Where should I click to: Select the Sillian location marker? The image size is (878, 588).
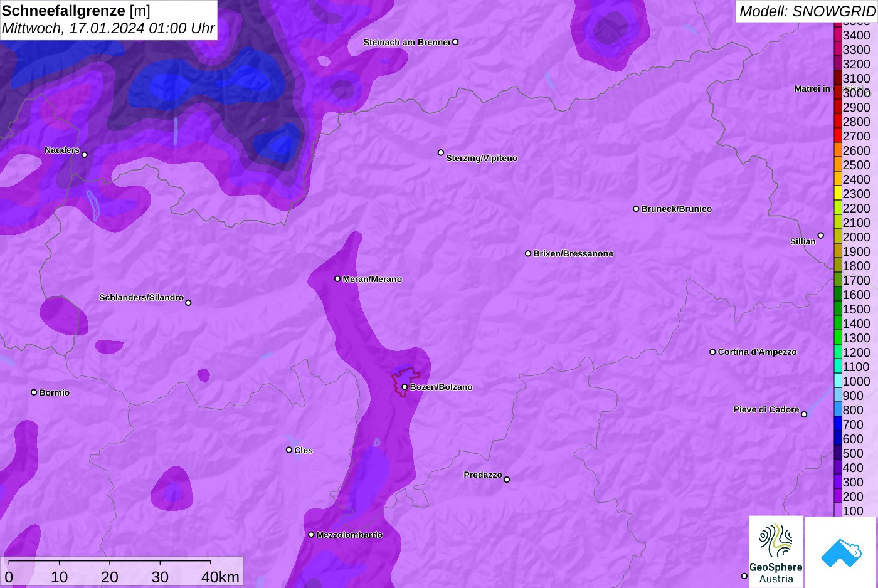point(820,236)
